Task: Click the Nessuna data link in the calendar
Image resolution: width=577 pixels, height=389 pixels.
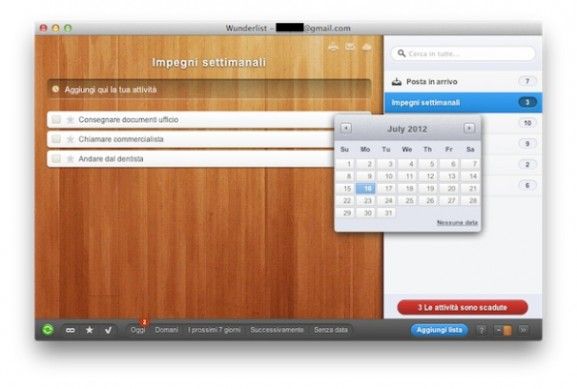Action: (457, 222)
